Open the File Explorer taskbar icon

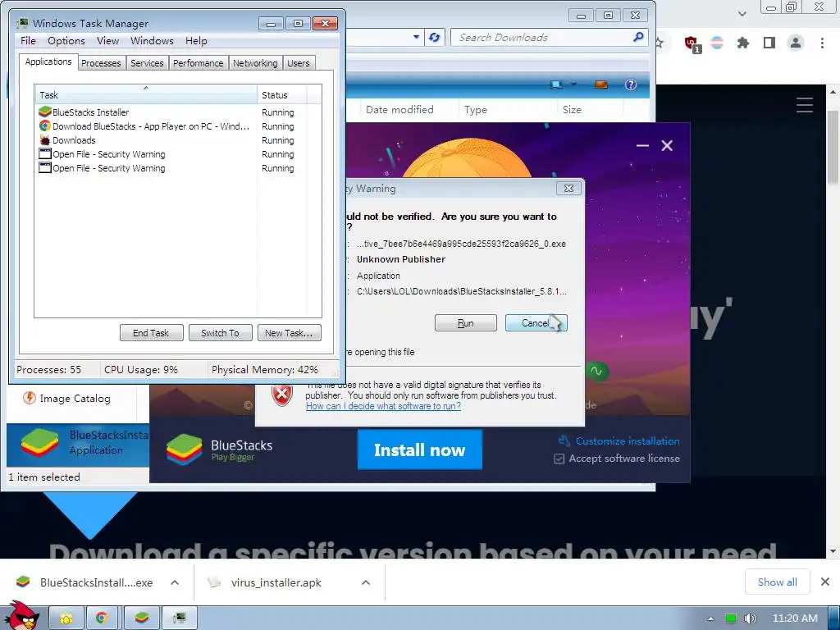[66, 619]
